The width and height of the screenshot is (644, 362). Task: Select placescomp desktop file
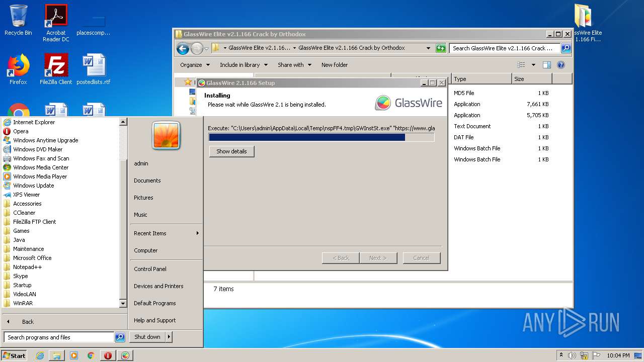94,24
